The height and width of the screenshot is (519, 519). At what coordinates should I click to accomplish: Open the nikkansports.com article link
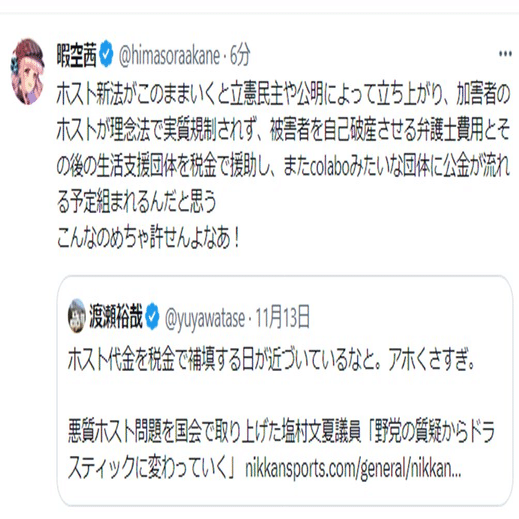click(x=353, y=469)
